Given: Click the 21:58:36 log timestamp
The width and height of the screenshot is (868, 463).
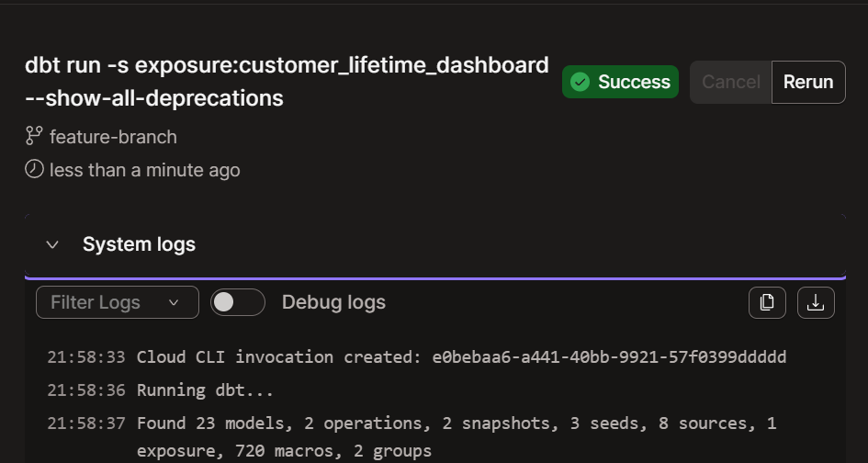Looking at the screenshot, I should 85,390.
